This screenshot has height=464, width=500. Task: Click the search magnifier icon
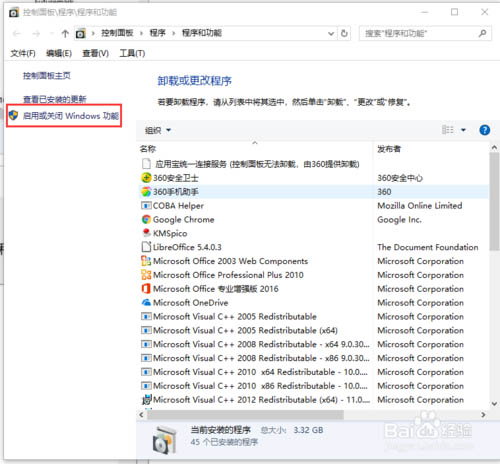click(482, 33)
